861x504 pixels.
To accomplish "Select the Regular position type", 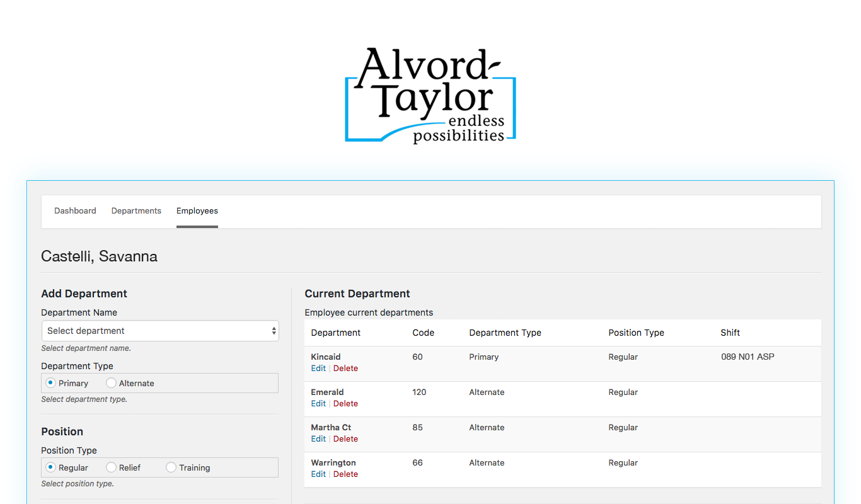I will point(50,467).
